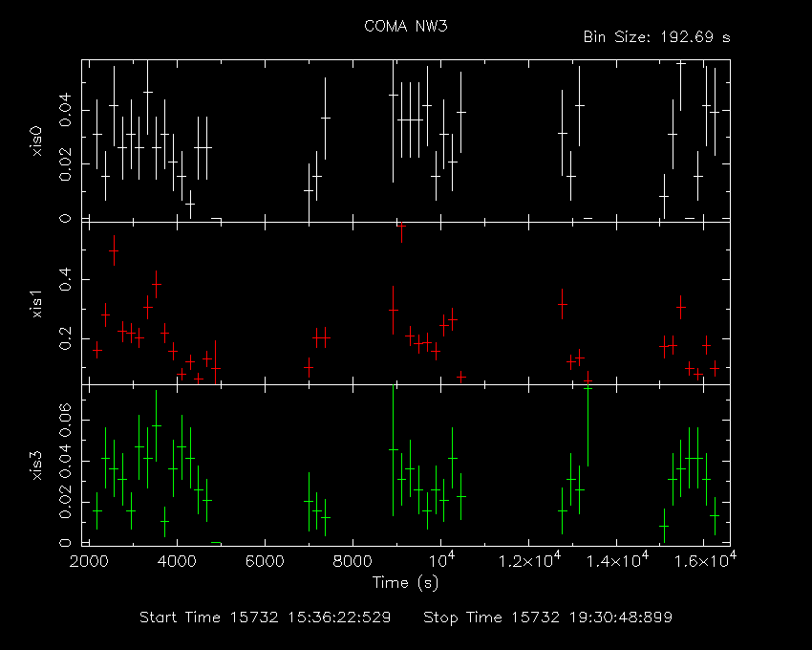Click the 1.6×10^4 tick label
The image size is (812, 650).
point(705,560)
